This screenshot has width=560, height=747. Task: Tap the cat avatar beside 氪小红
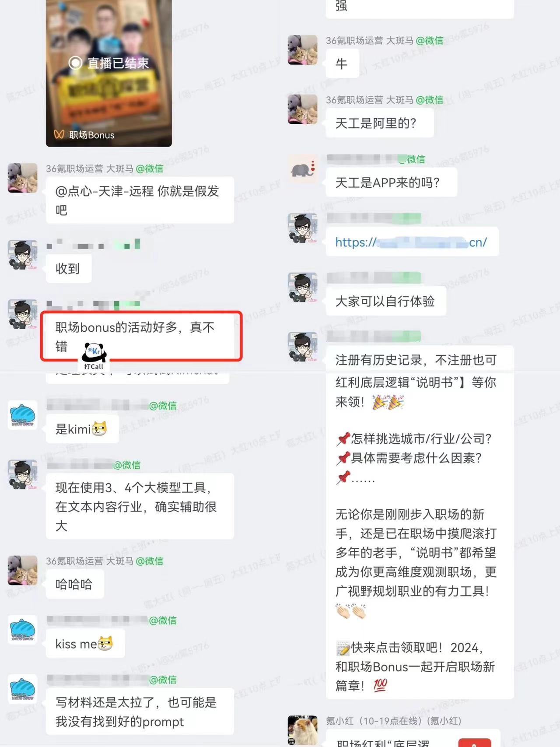point(302,730)
